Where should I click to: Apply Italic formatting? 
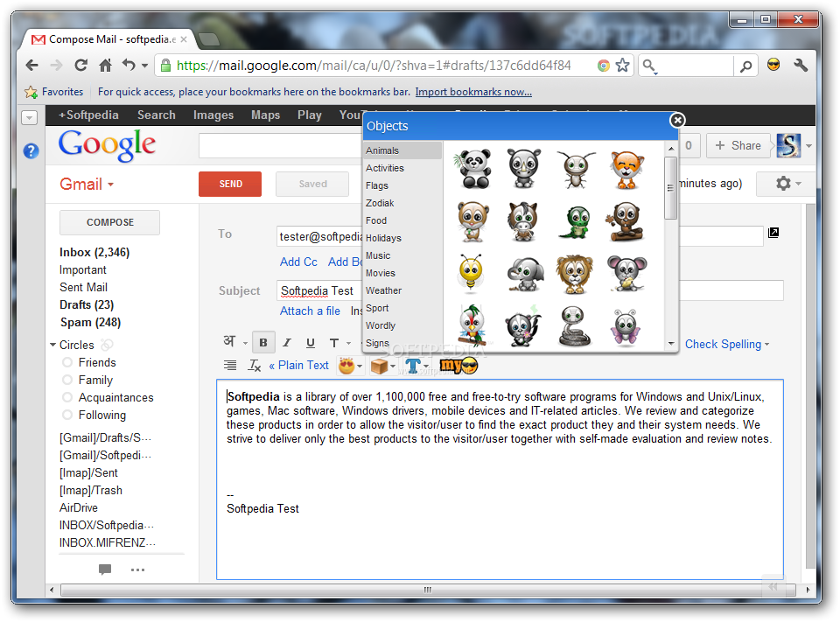287,343
